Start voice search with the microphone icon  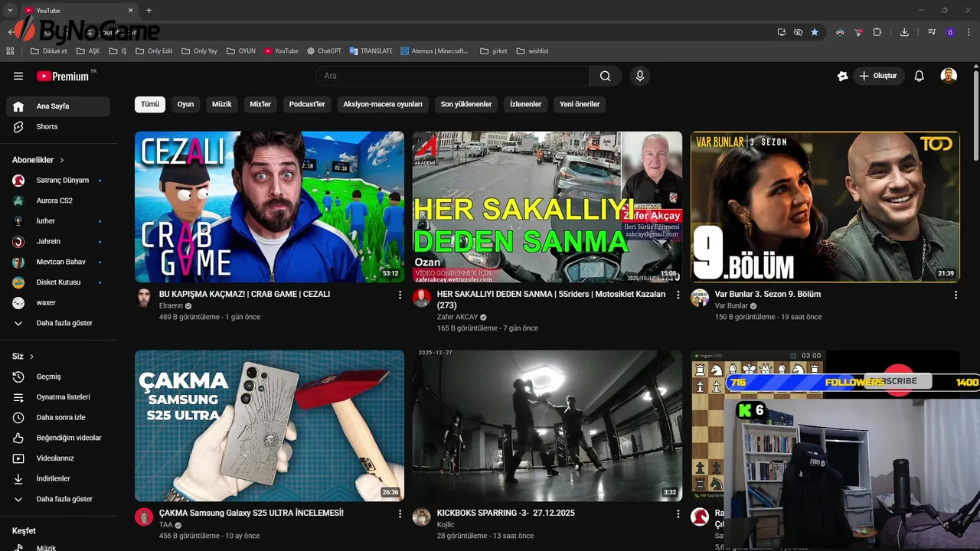pos(639,76)
